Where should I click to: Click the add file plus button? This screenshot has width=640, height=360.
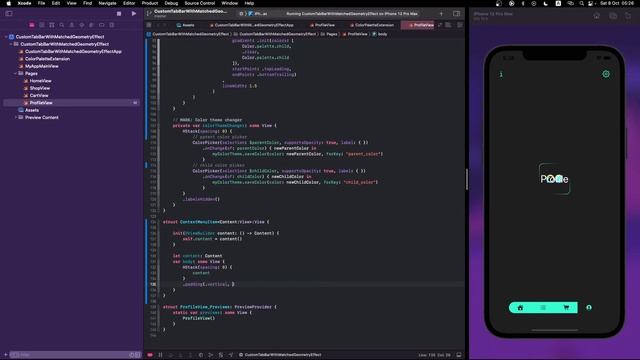(x=6, y=355)
